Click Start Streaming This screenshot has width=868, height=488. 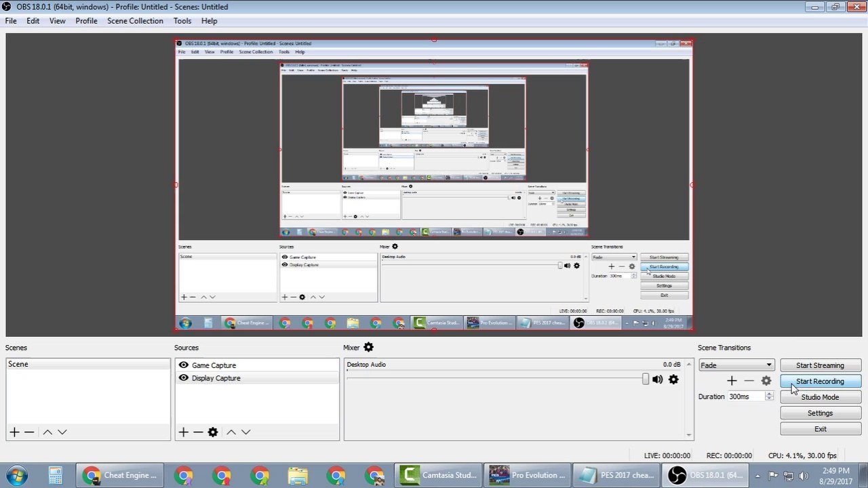(x=820, y=365)
